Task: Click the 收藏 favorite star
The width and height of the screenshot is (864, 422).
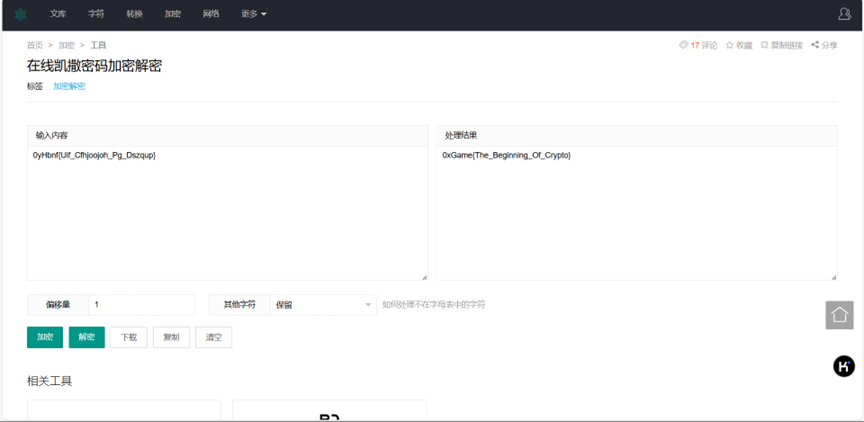Action: pyautogui.click(x=730, y=45)
